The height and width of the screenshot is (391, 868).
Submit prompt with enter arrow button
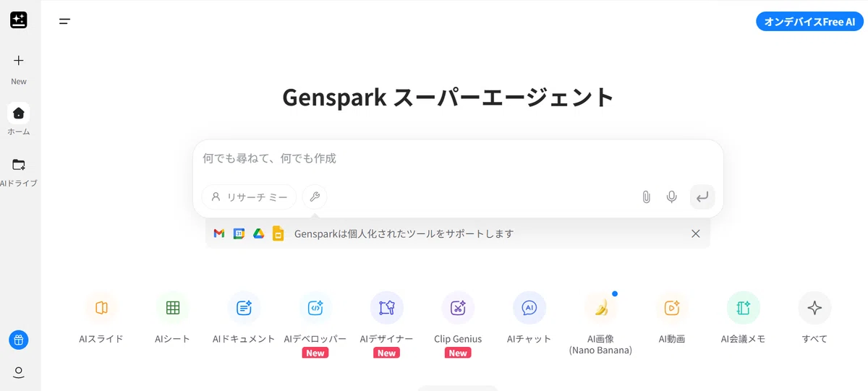(x=702, y=197)
